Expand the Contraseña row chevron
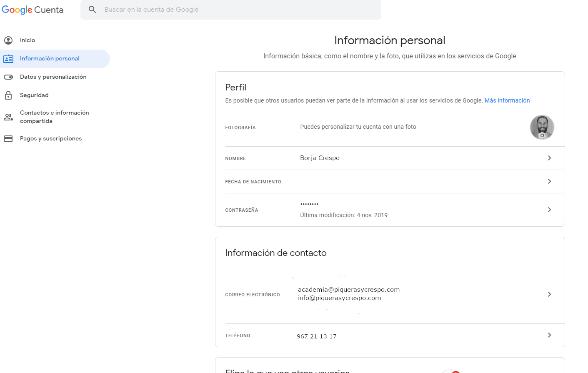 (549, 210)
